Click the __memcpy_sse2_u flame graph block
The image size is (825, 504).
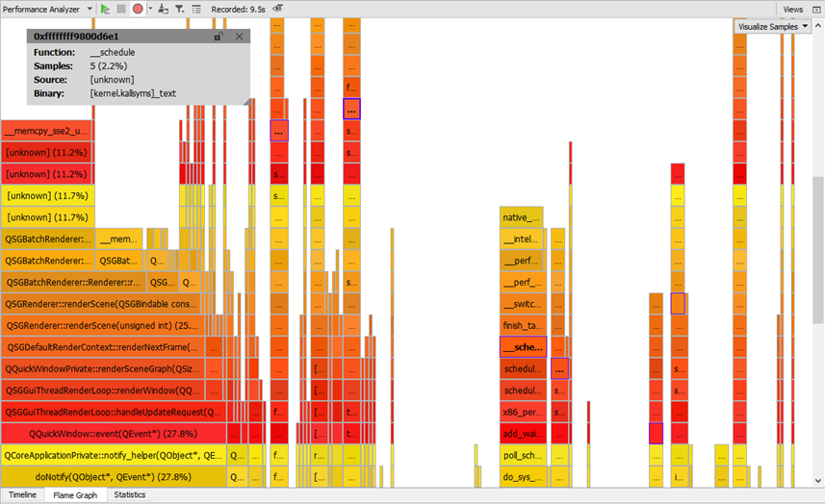47,131
